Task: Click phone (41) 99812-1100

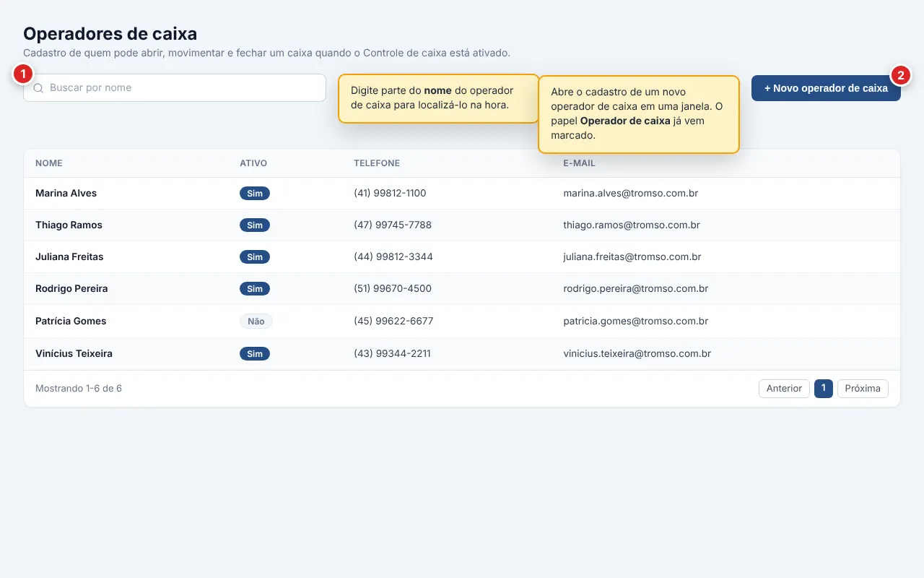Action: point(390,193)
